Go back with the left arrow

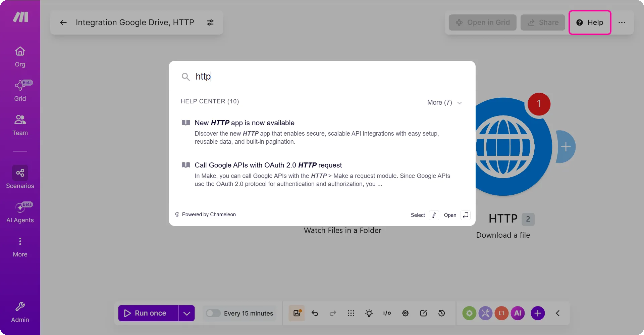(63, 22)
